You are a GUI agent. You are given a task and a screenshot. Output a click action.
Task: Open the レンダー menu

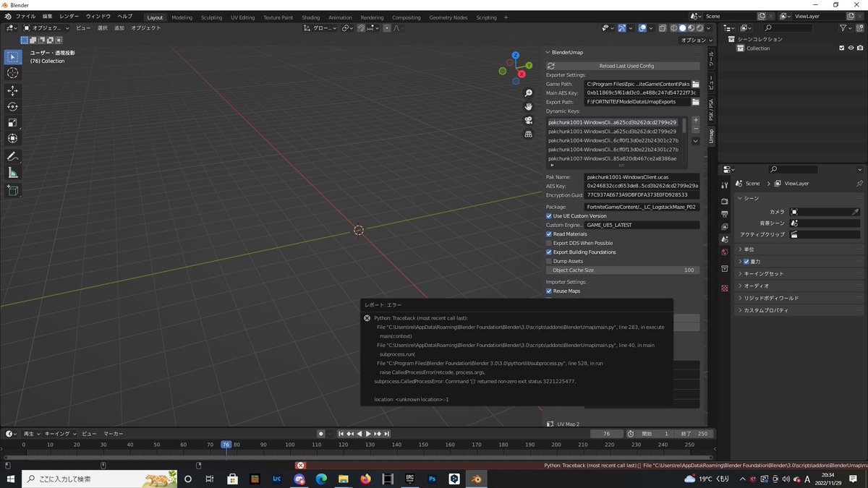[x=69, y=16]
